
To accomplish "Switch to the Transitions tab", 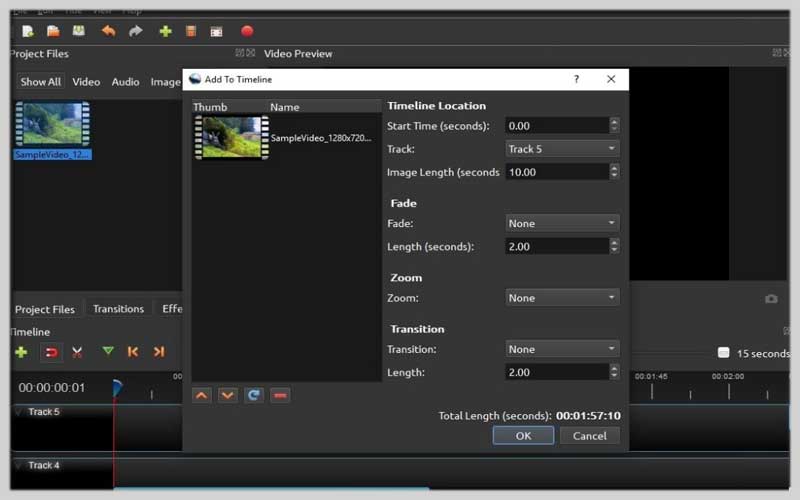I will (118, 309).
